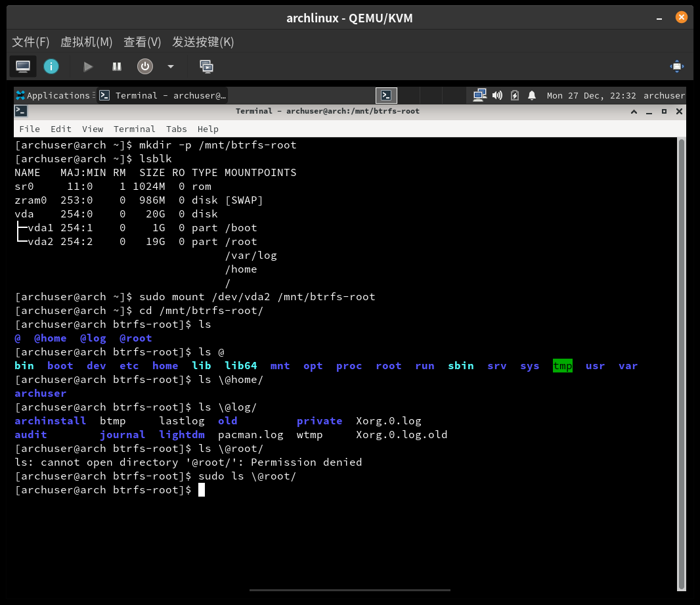Toggle fullscreen view of VM
The image size is (700, 605).
(x=677, y=66)
